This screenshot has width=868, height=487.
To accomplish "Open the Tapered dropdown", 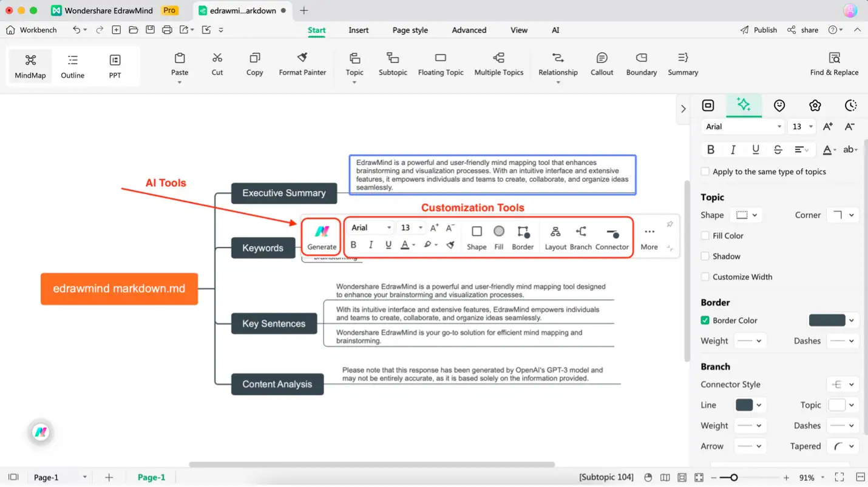I will pos(843,446).
